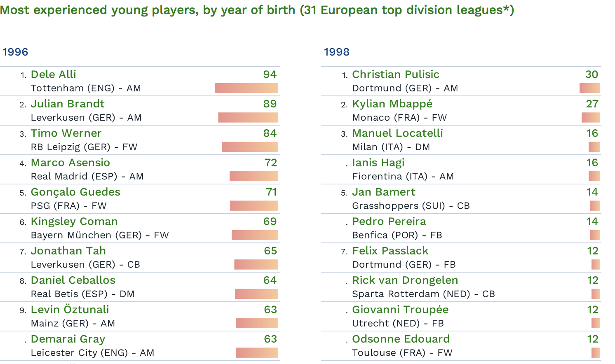This screenshot has width=615, height=364.
Task: Open the Odsonne Edouard entry
Action: (401, 339)
